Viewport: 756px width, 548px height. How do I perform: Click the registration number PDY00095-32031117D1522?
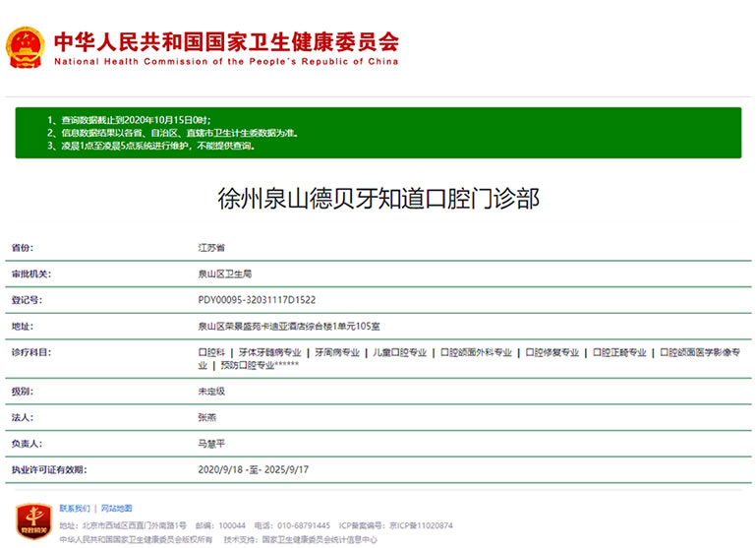(257, 300)
